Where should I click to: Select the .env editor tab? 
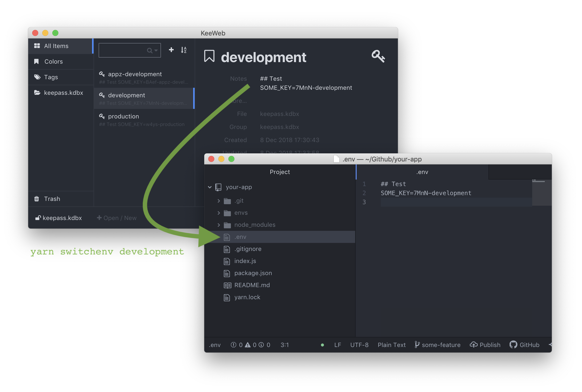click(422, 172)
